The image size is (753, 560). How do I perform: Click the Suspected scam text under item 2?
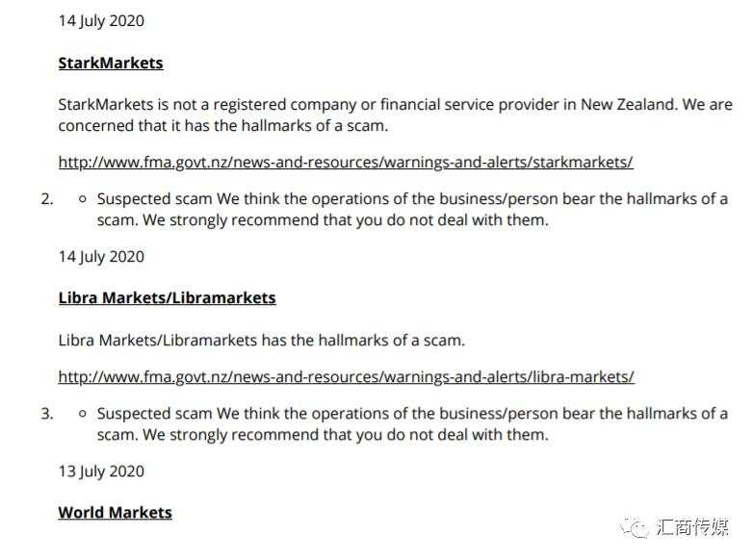click(x=155, y=198)
